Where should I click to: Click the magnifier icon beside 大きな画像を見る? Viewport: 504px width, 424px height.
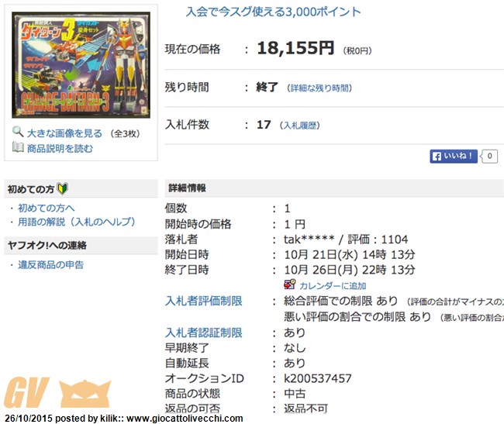coord(18,132)
